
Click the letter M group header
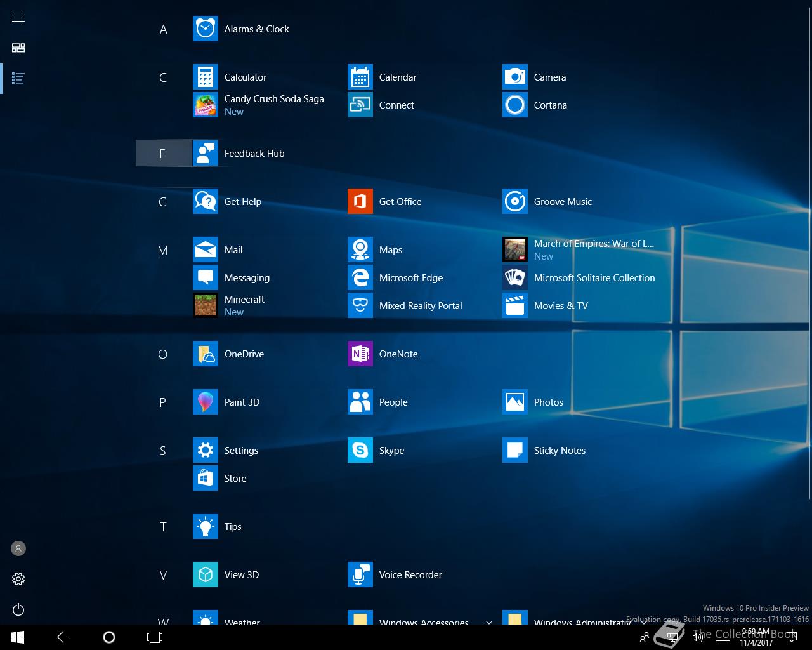(163, 250)
